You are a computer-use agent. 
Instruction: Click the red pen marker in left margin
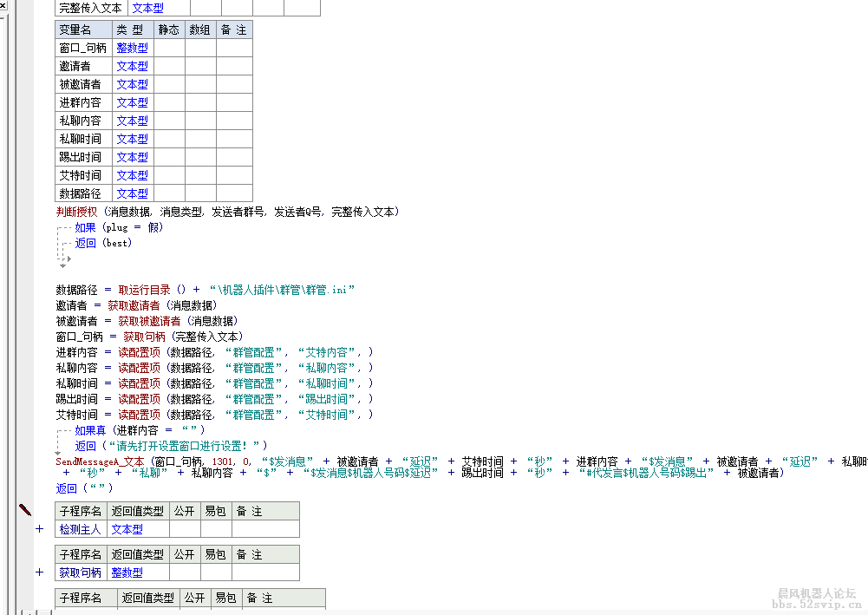pos(24,510)
